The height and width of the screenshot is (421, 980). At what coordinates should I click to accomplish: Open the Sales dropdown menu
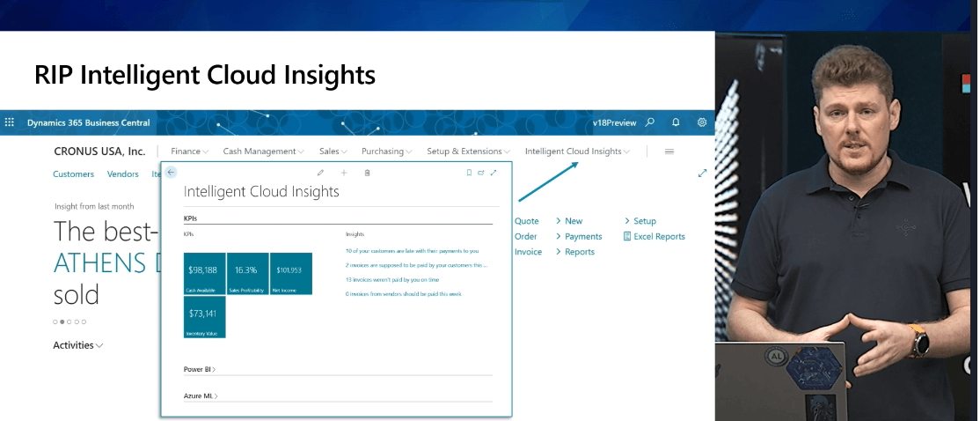point(333,151)
